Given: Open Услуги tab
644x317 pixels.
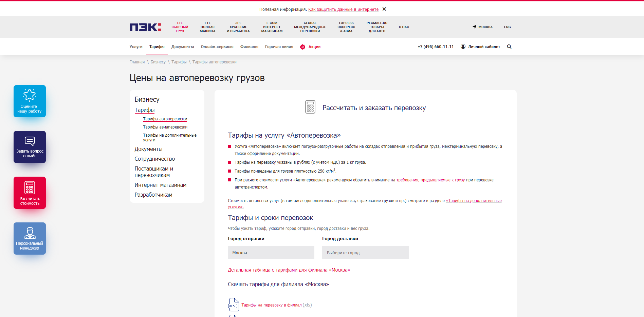Looking at the screenshot, I should pos(136,47).
